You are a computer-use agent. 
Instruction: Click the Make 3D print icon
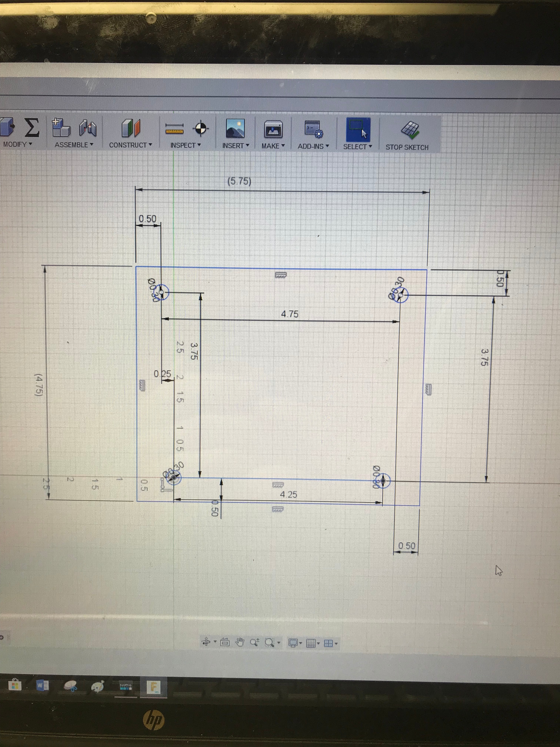tap(273, 129)
